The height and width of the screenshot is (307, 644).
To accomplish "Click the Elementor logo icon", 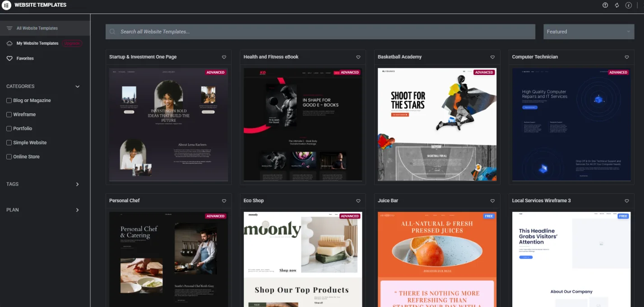I will [x=7, y=5].
